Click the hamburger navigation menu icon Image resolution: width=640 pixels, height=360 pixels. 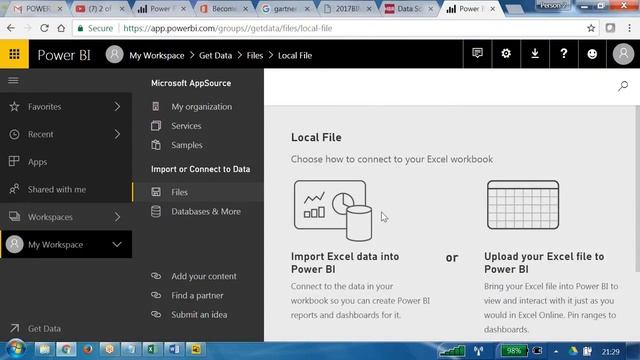pos(13,80)
